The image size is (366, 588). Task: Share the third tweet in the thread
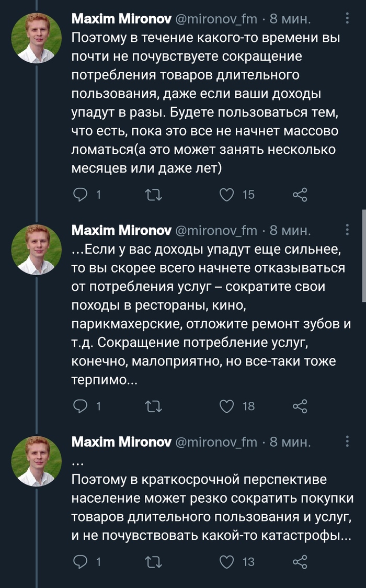coord(300,562)
